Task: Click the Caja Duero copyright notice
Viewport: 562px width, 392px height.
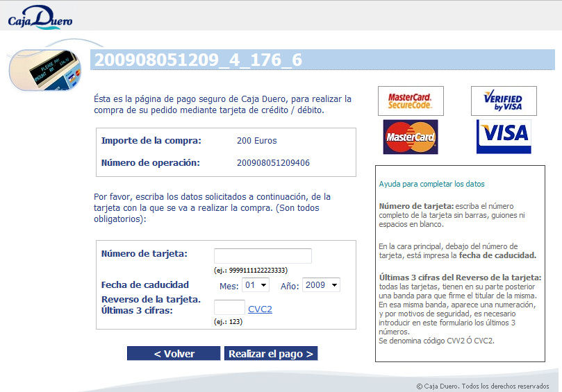Action: pyautogui.click(x=483, y=386)
